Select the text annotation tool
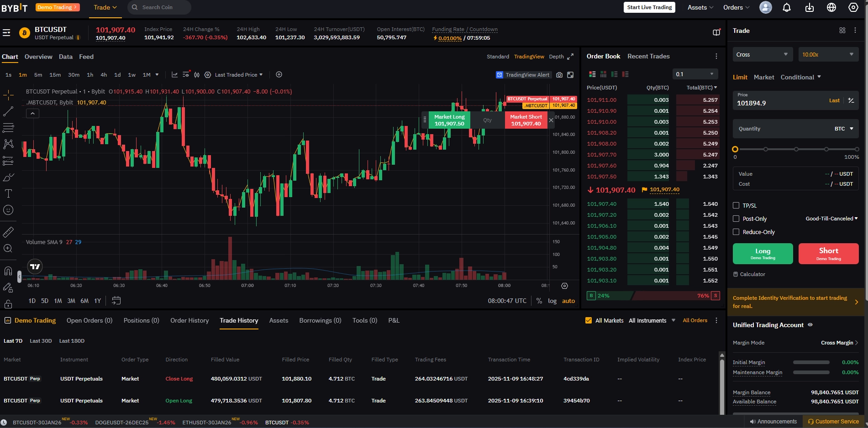Image resolution: width=868 pixels, height=428 pixels. click(8, 193)
